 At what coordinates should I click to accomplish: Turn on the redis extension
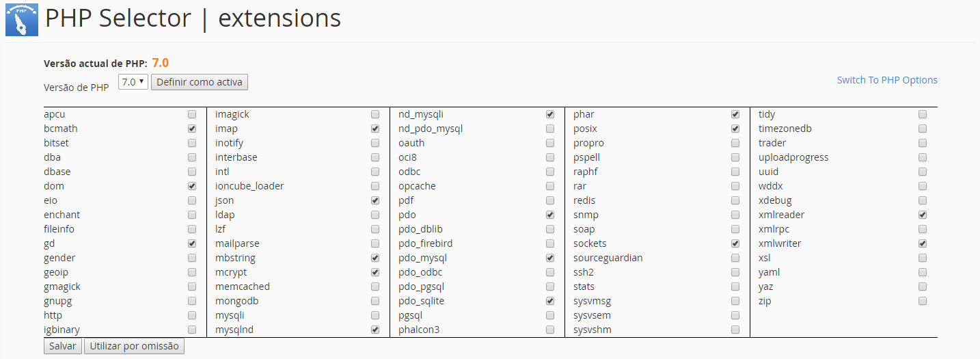pos(735,200)
